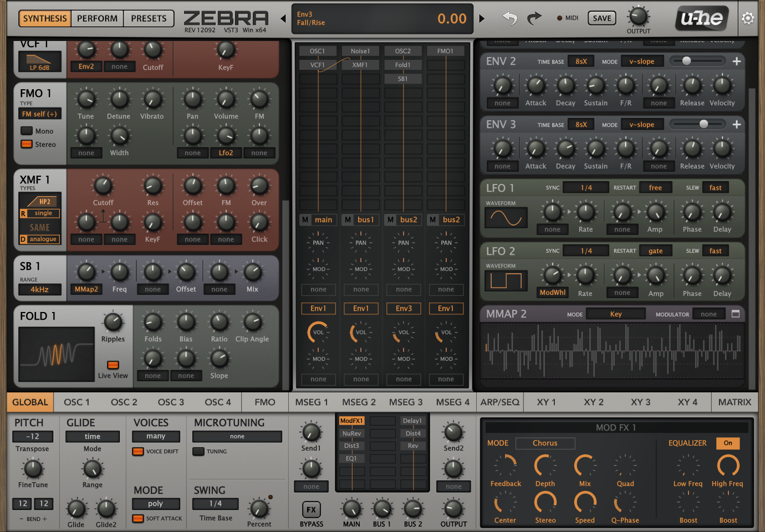Go to previous preset arrow
This screenshot has height=532, width=765.
(x=283, y=18)
